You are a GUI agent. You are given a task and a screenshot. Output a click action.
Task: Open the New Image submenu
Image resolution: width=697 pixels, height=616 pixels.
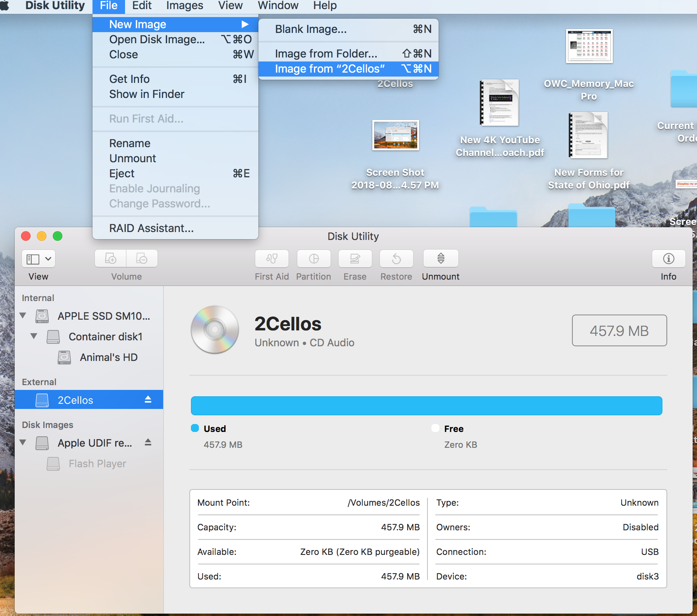pos(175,25)
